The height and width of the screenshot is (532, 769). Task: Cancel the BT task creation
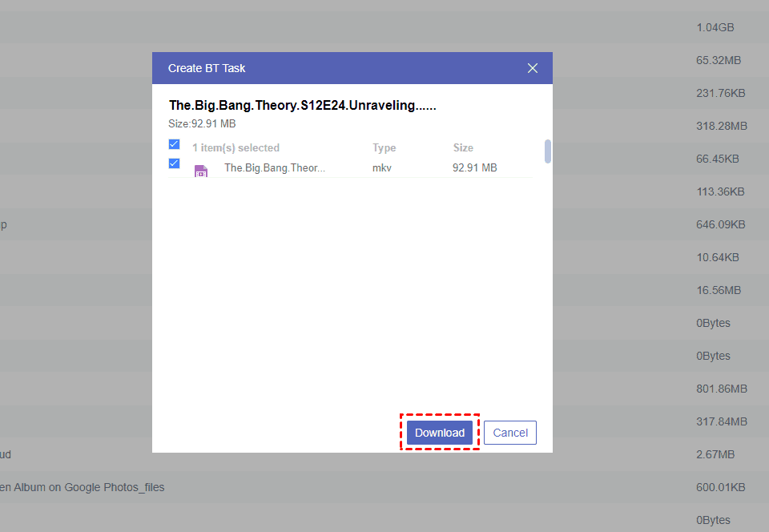tap(510, 433)
